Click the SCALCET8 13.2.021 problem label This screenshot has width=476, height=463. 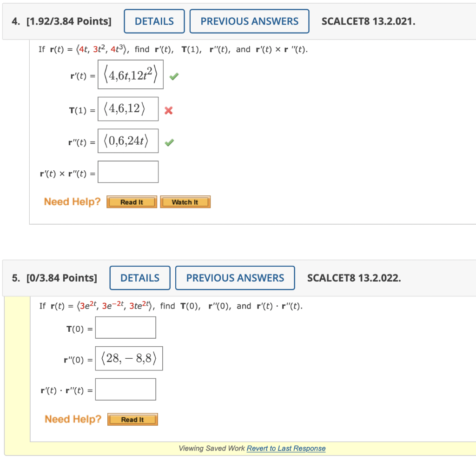click(368, 21)
